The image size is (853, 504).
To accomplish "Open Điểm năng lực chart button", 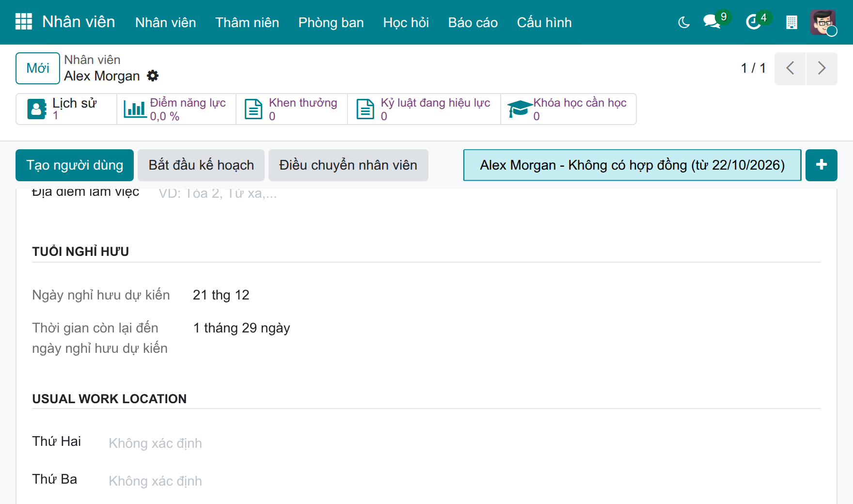I will pos(176,109).
